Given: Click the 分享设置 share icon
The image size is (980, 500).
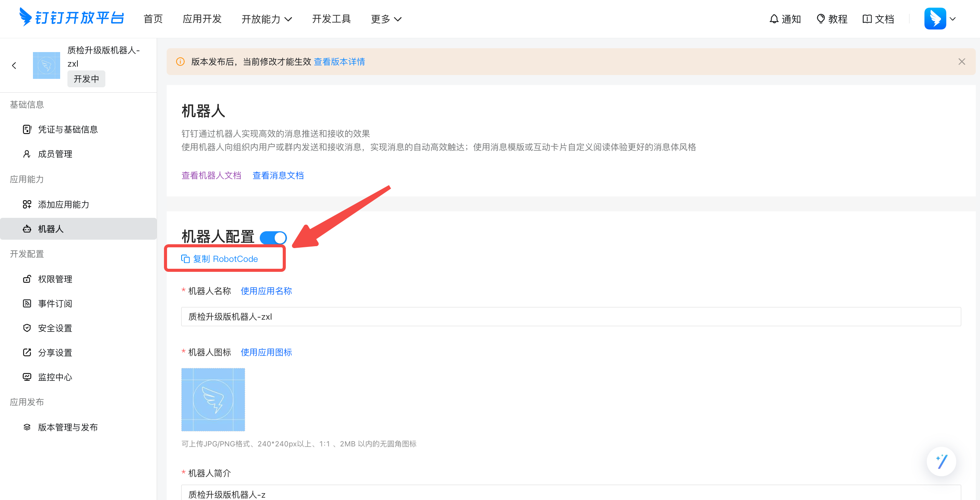Looking at the screenshot, I should [x=27, y=353].
